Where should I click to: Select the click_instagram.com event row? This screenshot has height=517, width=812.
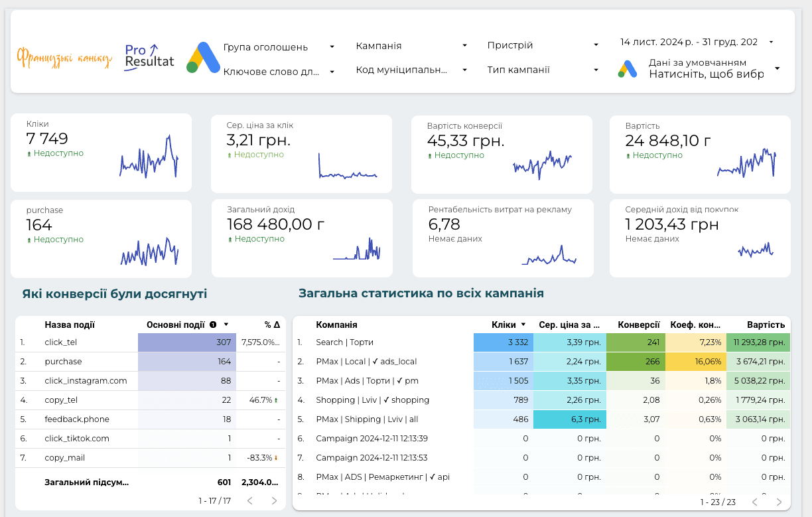coord(151,381)
